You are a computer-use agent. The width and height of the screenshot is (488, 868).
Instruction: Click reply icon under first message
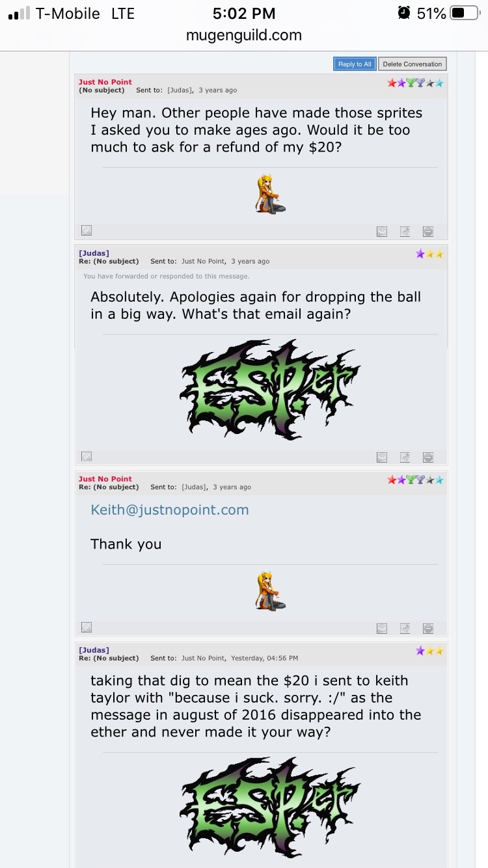click(x=382, y=231)
